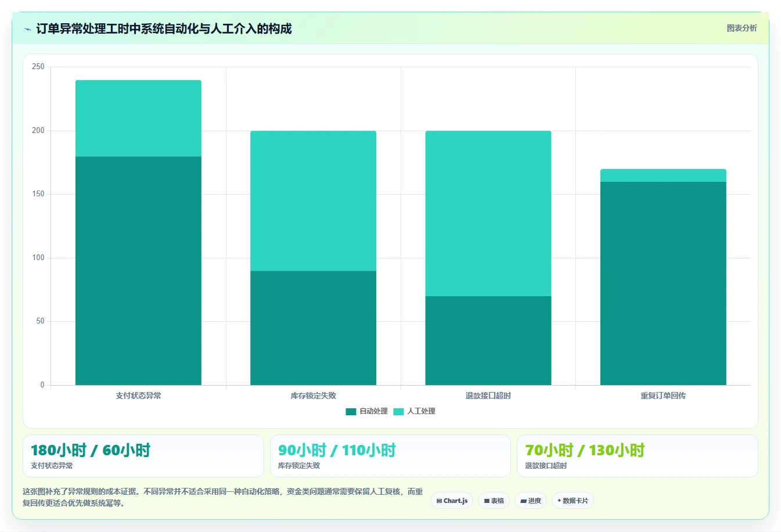Click the 支付状态异常 caption in the stat card
The image size is (781, 532).
tap(52, 466)
